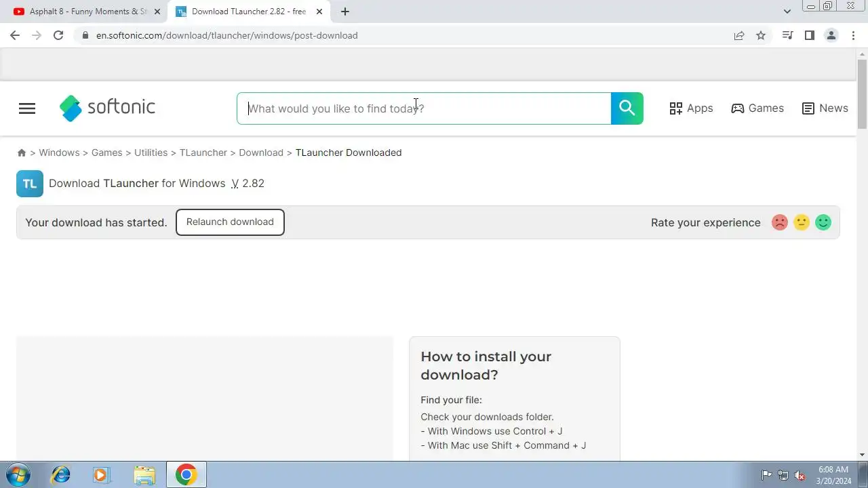Image resolution: width=868 pixels, height=488 pixels.
Task: Click the muted volume tray icon
Action: pyautogui.click(x=800, y=475)
